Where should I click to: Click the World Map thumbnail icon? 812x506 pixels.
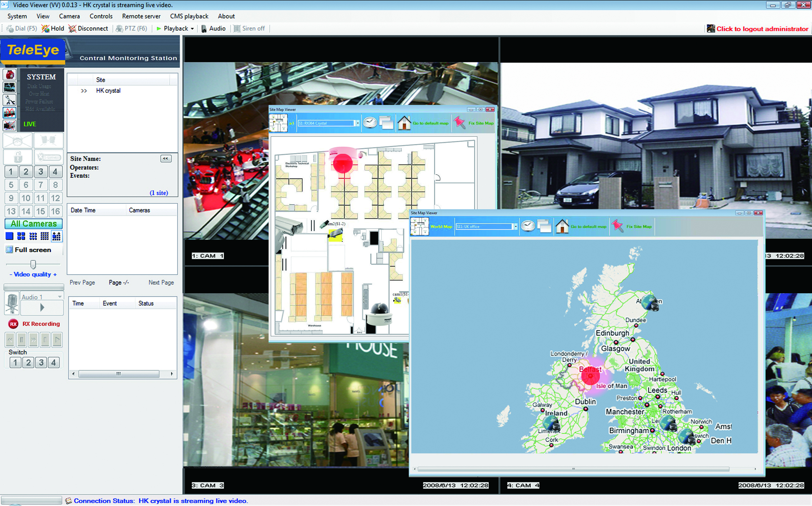tap(419, 227)
